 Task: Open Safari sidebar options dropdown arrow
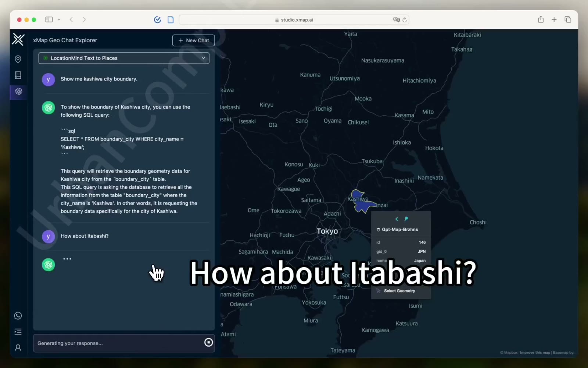59,20
